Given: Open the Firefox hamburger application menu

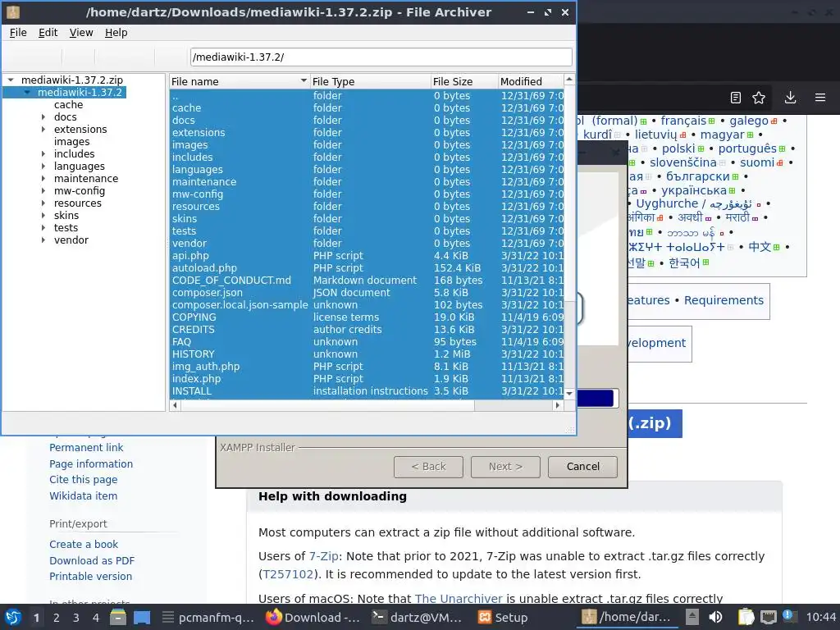Looking at the screenshot, I should [820, 98].
